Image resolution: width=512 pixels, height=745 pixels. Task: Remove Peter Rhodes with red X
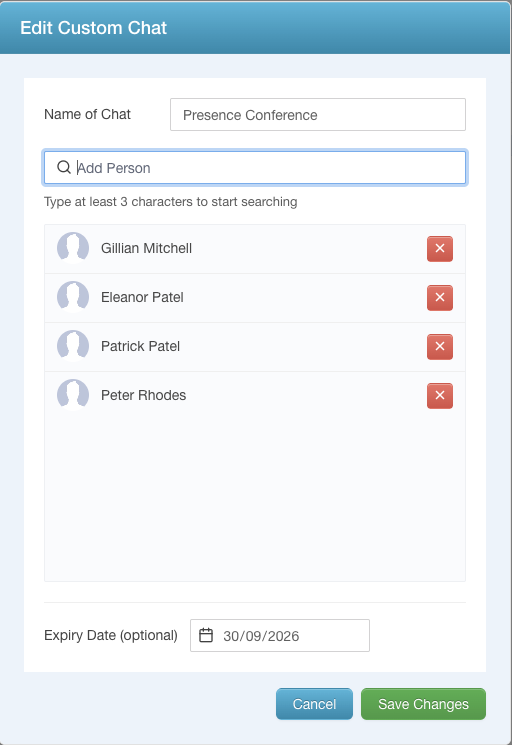point(439,395)
